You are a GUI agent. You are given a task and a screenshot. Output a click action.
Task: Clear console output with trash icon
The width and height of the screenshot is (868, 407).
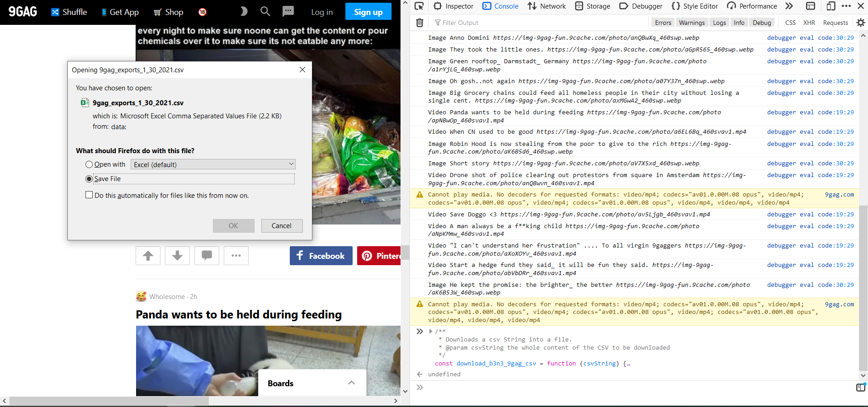coord(420,23)
